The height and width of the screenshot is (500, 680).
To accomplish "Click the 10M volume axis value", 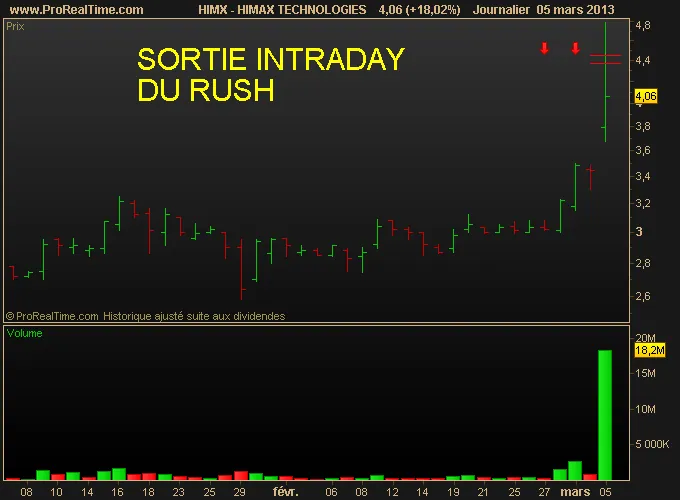I will 645,409.
